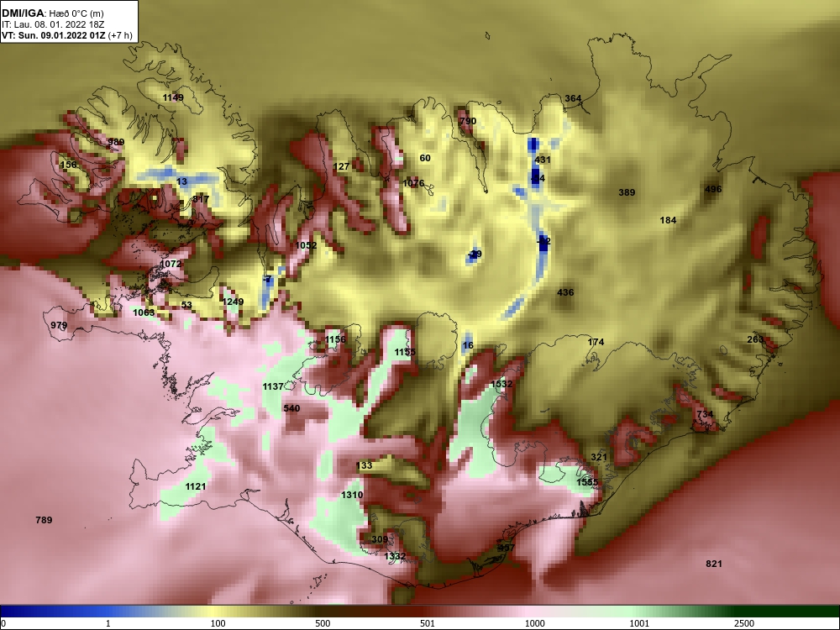840x630 pixels.
Task: Click the map value 436
Action: (x=565, y=292)
